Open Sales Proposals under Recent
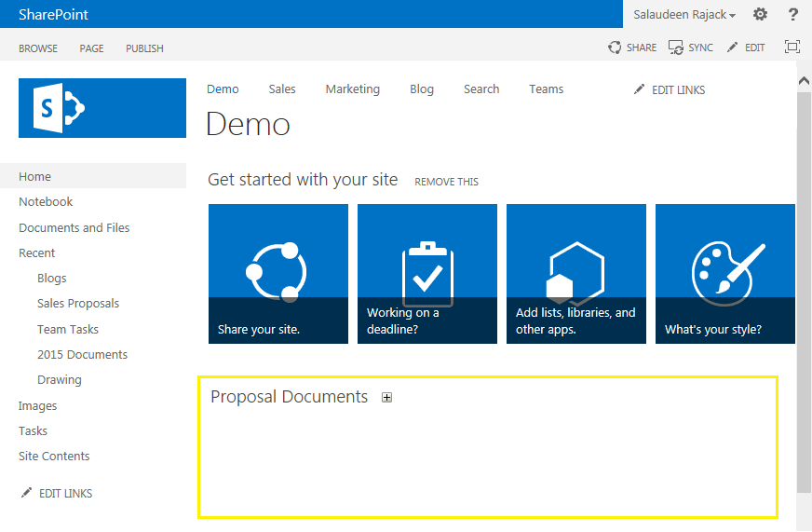 pos(78,304)
